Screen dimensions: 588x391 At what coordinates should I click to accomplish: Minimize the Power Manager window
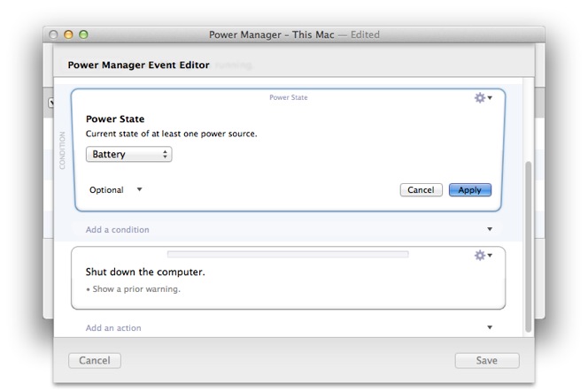(x=68, y=34)
